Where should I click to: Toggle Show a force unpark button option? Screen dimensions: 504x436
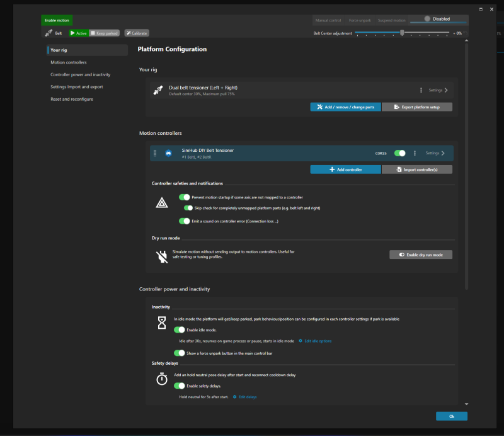coord(180,353)
